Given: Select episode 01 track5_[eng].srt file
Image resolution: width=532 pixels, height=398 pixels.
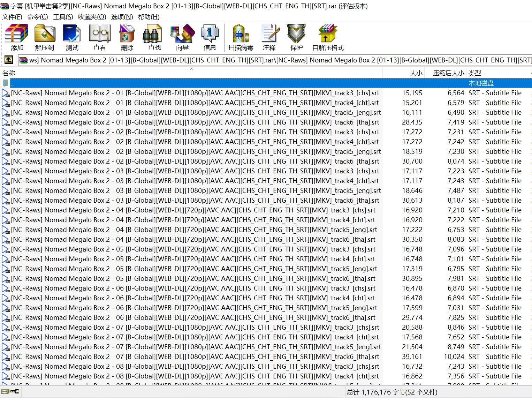Looking at the screenshot, I should point(196,112).
